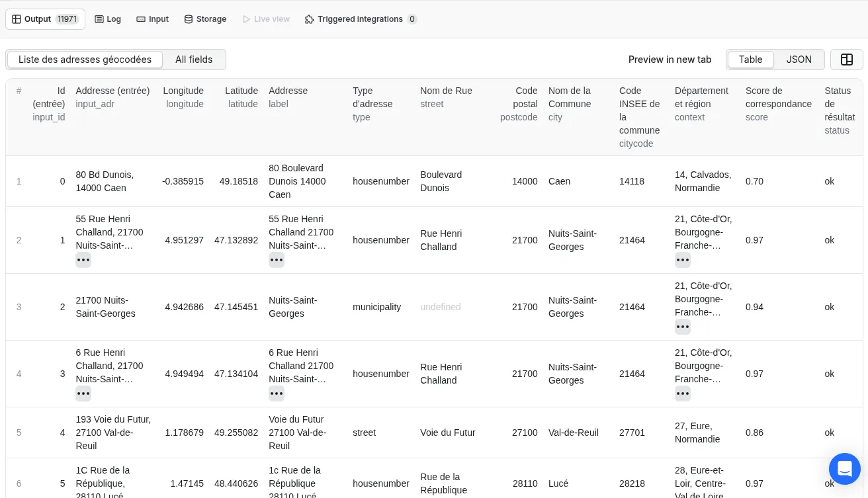Image resolution: width=868 pixels, height=498 pixels.
Task: Expand truncated label address in row 2
Action: [x=277, y=260]
